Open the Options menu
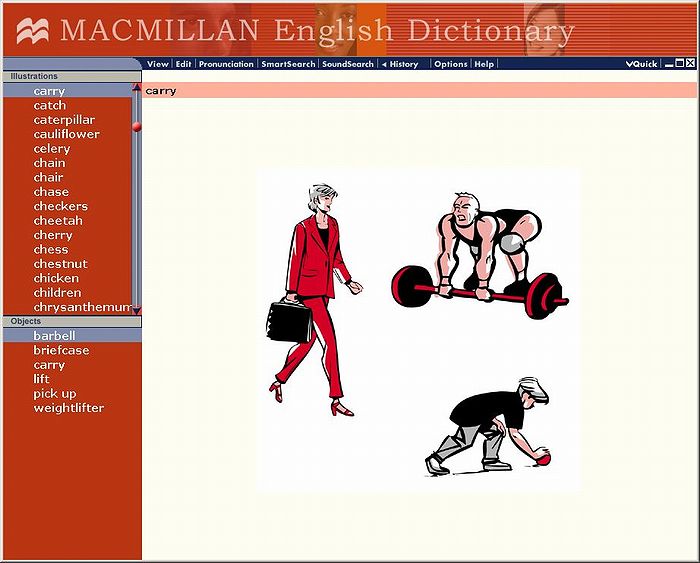This screenshot has height=563, width=700. pyautogui.click(x=450, y=64)
